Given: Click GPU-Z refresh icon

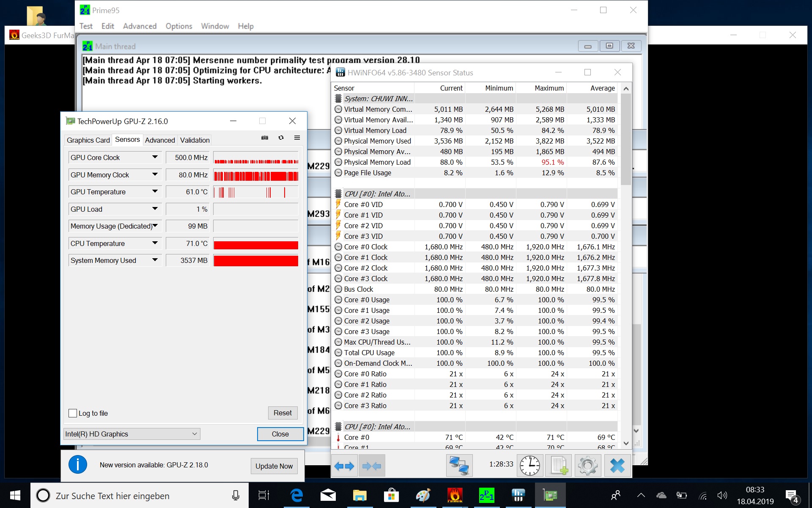Looking at the screenshot, I should click(x=281, y=138).
